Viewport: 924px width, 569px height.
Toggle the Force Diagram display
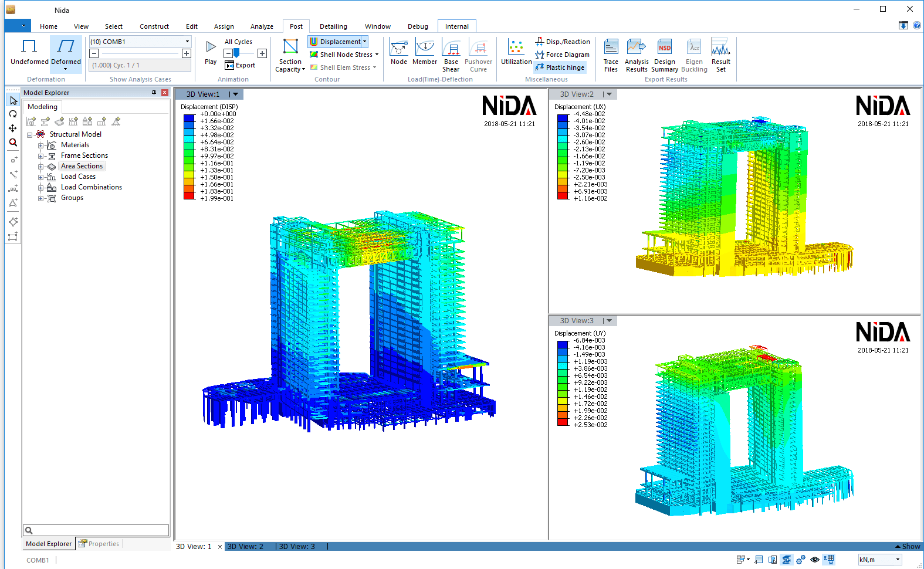[x=563, y=55]
